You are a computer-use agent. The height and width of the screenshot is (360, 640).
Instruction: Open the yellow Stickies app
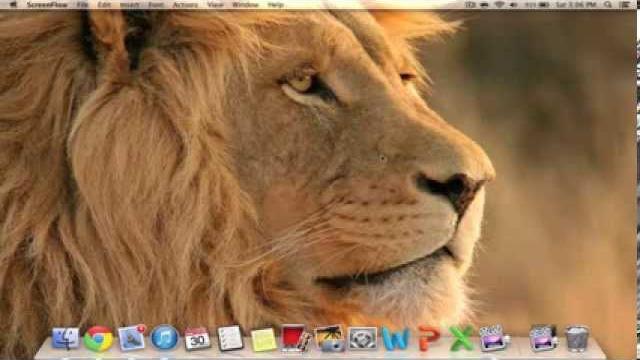pyautogui.click(x=263, y=339)
